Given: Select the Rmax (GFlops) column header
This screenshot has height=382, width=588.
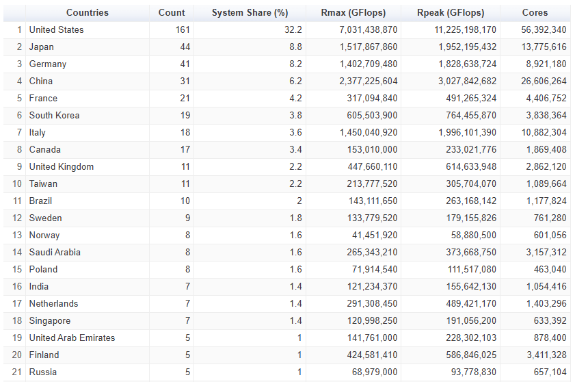Looking at the screenshot, I should click(353, 13).
